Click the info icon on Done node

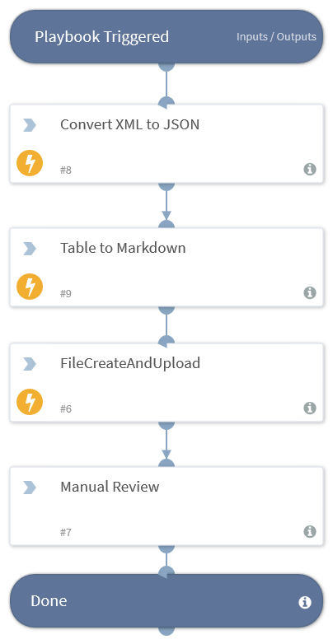[305, 602]
